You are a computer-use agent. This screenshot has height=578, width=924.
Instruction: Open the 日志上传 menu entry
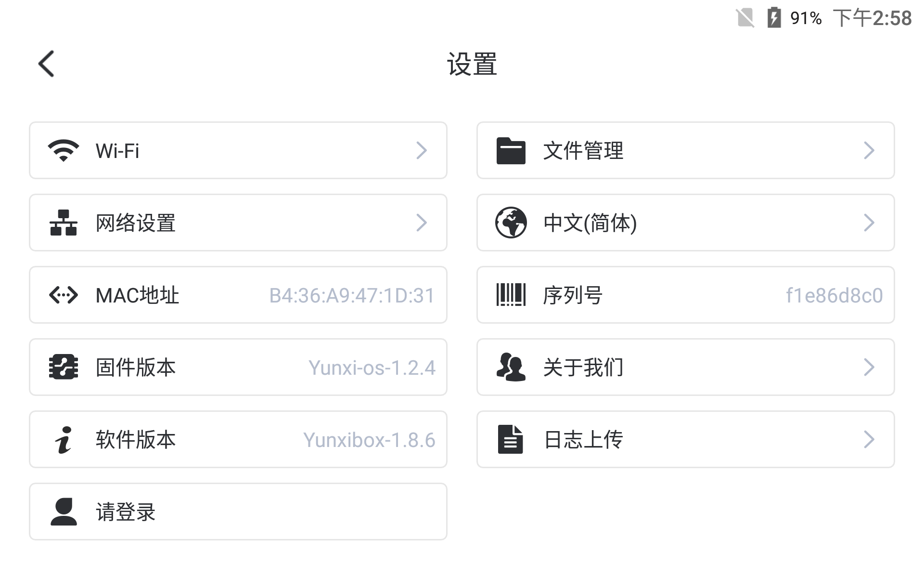(x=686, y=439)
